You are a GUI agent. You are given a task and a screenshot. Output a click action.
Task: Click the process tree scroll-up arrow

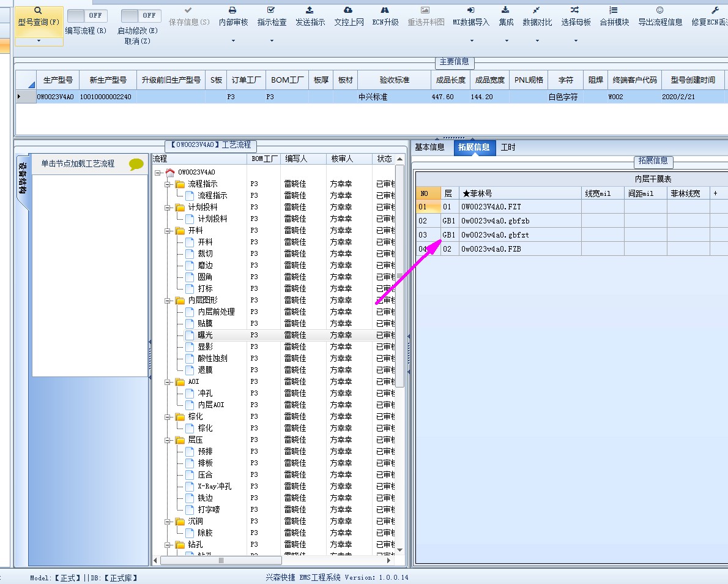399,159
